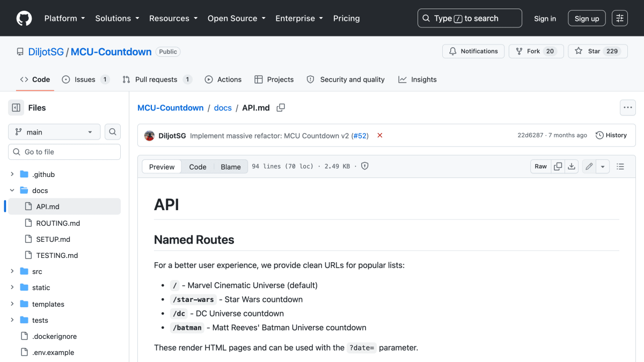Viewport: 644px width, 362px height.
Task: Open the Actions tab
Action: 223,79
